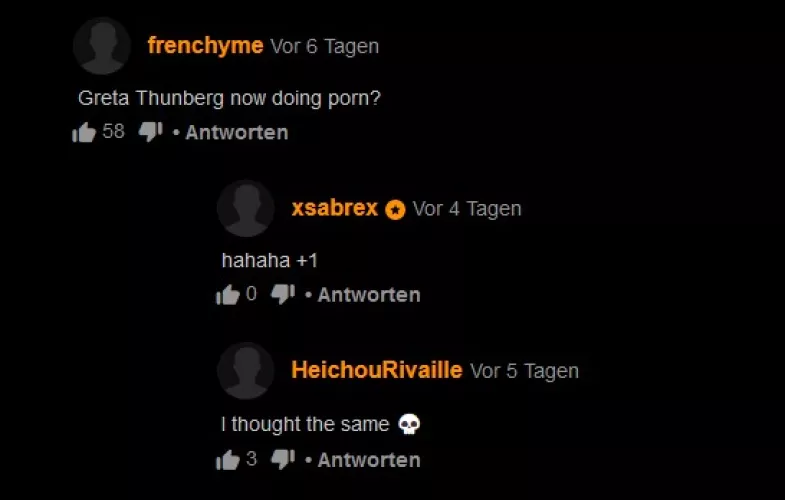Viewport: 785px width, 500px height.
Task: Open frenchyme's profile avatar
Action: (102, 46)
